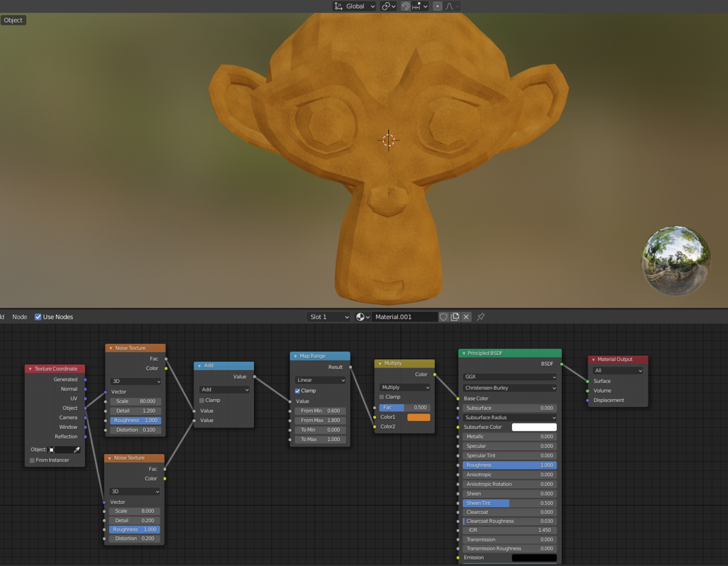
Task: Open GGX distribution dropdown
Action: pyautogui.click(x=510, y=377)
